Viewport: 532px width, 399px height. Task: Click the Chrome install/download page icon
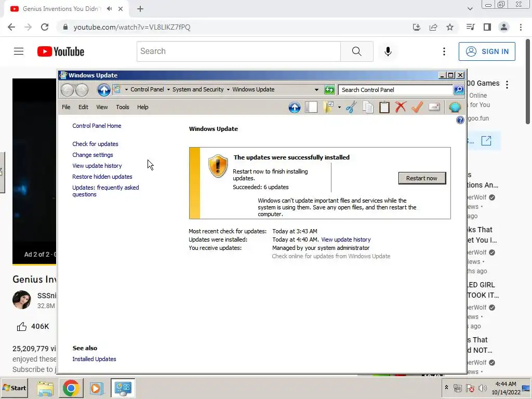tap(417, 27)
